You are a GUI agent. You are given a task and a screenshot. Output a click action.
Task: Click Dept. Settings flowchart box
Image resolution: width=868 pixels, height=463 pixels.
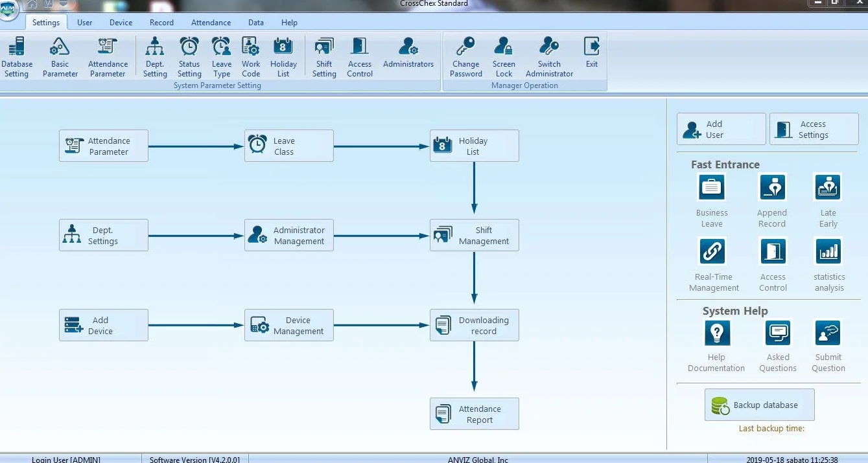click(x=104, y=235)
